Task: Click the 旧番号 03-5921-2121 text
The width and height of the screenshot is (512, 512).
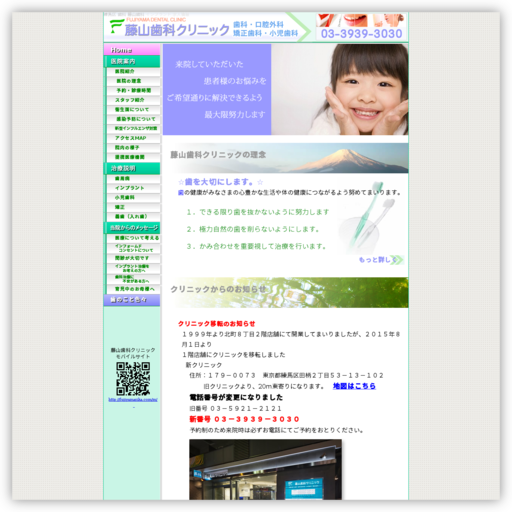Action: (x=235, y=408)
